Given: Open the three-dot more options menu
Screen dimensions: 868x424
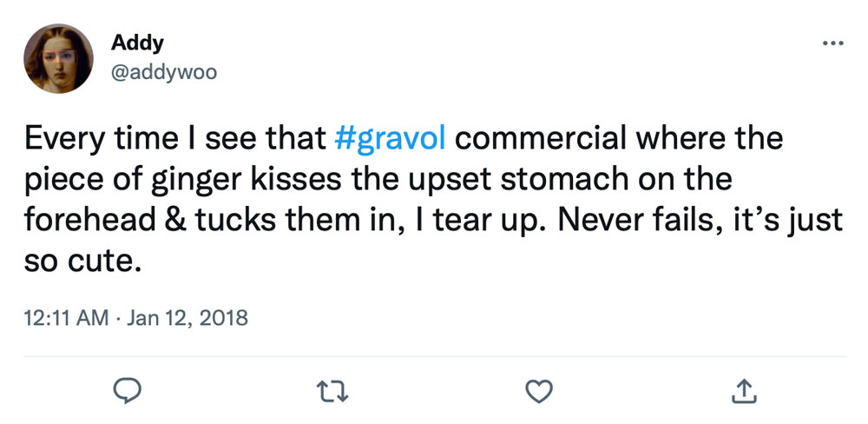Looking at the screenshot, I should pos(832,43).
